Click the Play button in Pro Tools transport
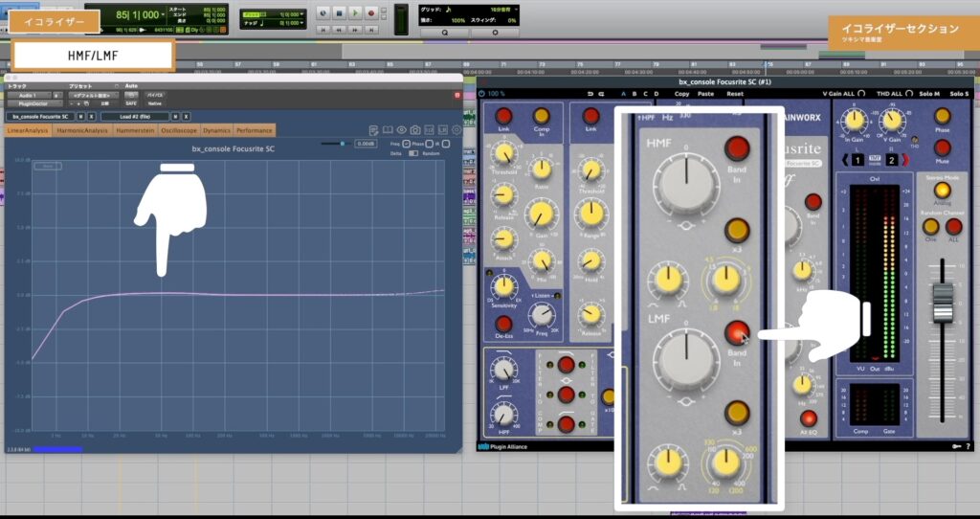 click(x=354, y=12)
